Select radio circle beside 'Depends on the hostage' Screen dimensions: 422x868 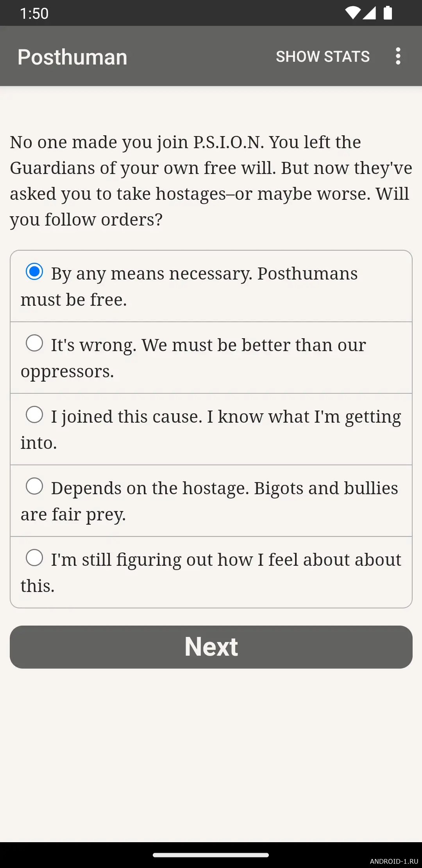pyautogui.click(x=34, y=486)
